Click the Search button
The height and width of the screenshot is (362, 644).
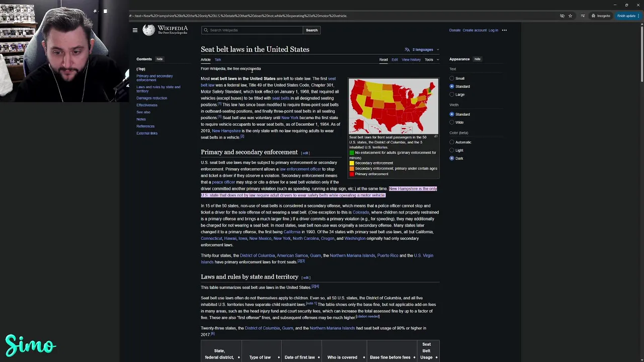click(311, 30)
